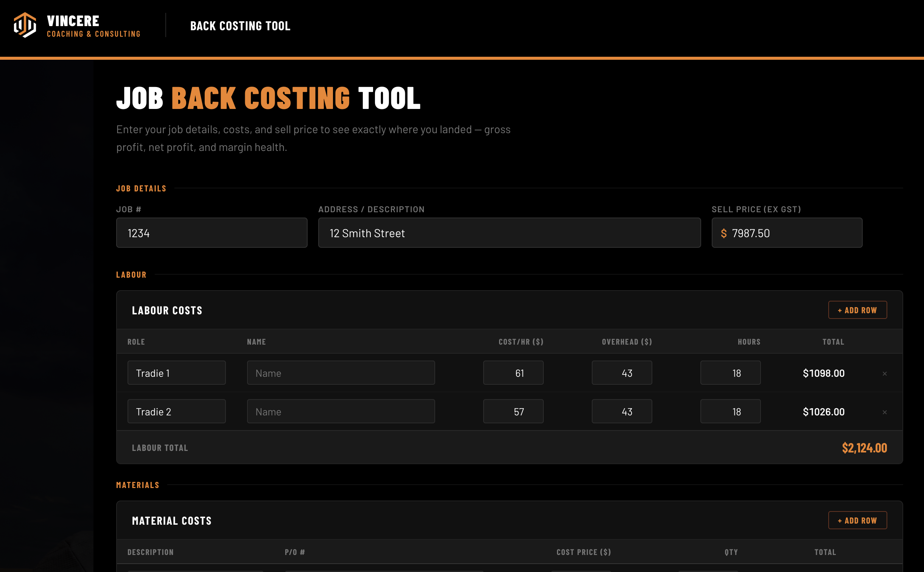Add a row to Labour Costs
The height and width of the screenshot is (572, 924).
(x=857, y=310)
